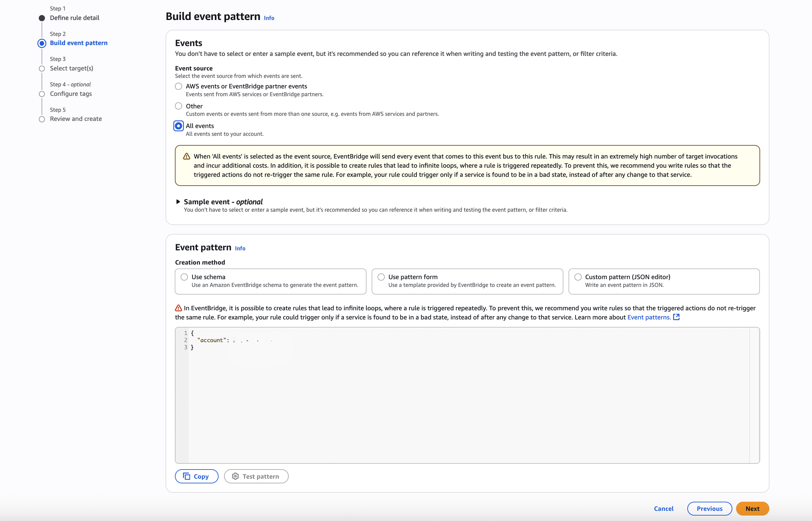Open the external link icon after Event patterns

point(676,317)
